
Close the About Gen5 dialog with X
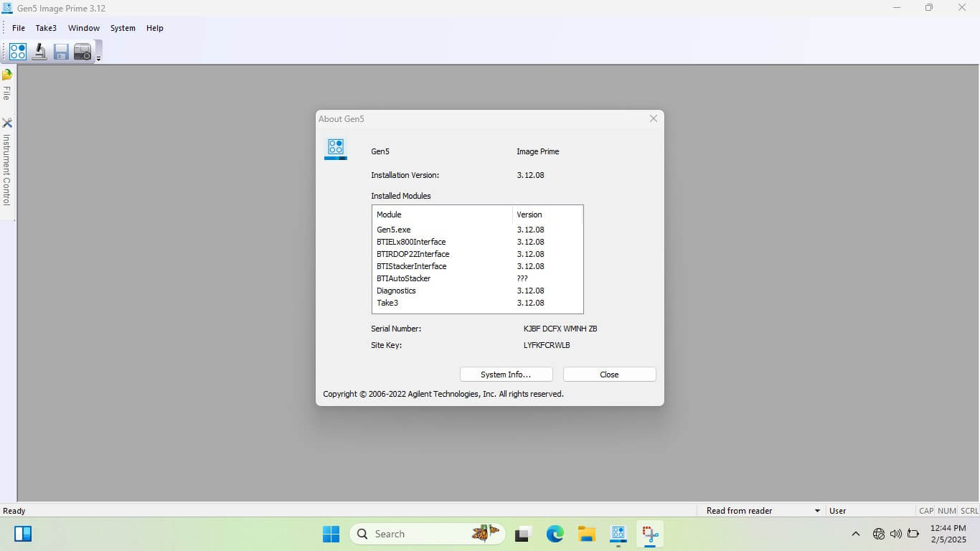[x=653, y=119]
